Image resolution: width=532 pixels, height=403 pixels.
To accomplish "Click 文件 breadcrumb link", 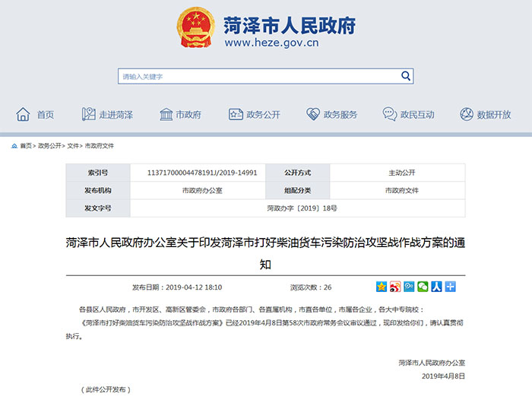I will pyautogui.click(x=73, y=145).
